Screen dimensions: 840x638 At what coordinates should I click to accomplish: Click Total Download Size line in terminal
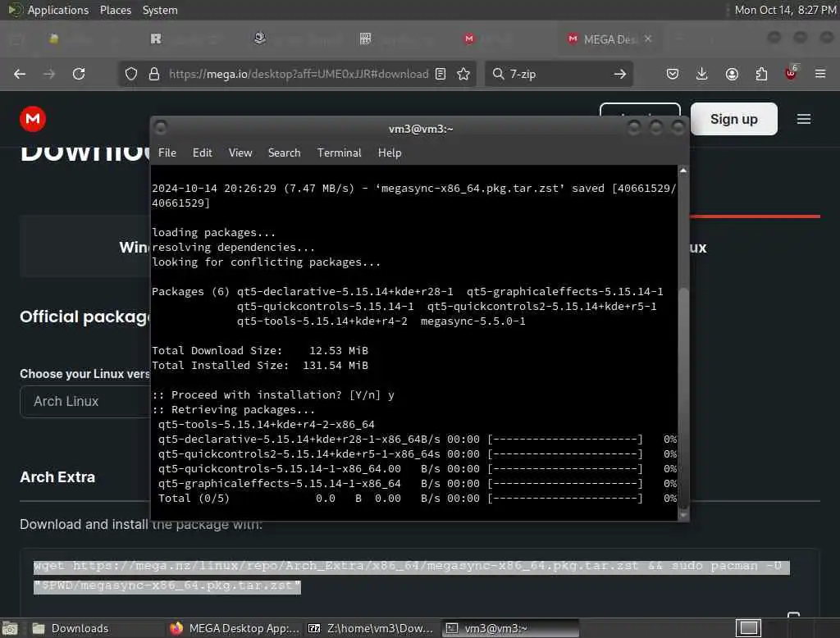tap(260, 351)
